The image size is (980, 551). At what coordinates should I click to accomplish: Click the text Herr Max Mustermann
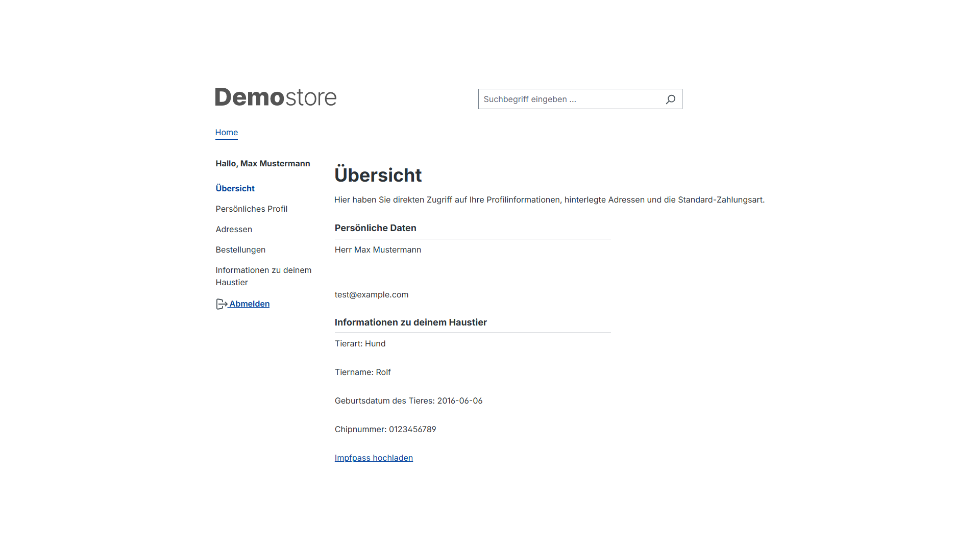pos(378,249)
